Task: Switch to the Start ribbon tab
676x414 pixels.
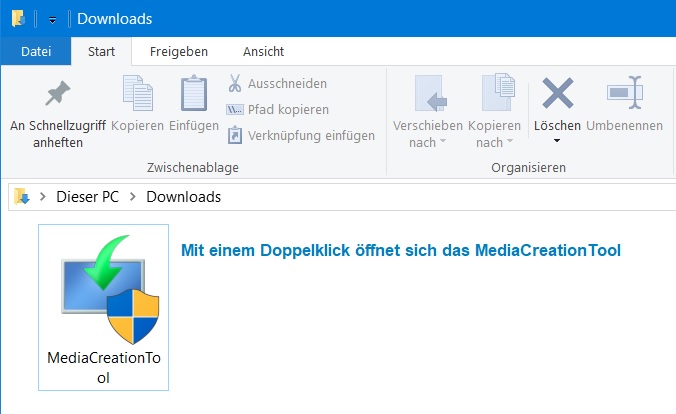Action: click(x=101, y=51)
